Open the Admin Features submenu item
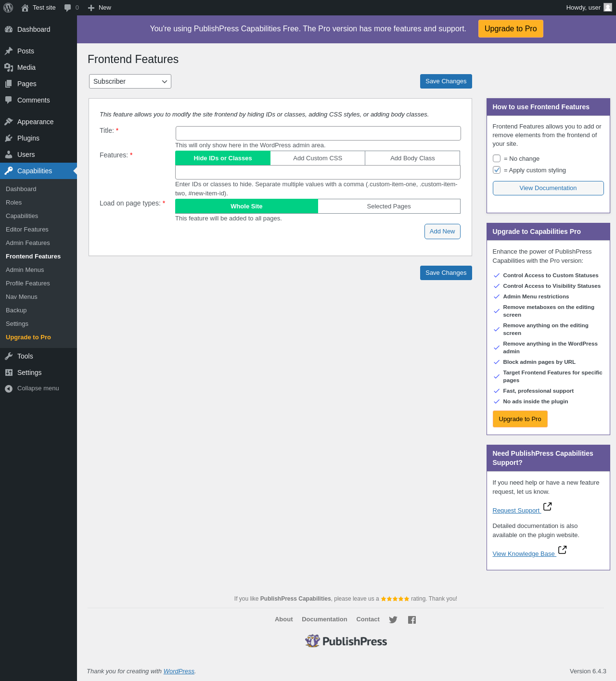 28,243
